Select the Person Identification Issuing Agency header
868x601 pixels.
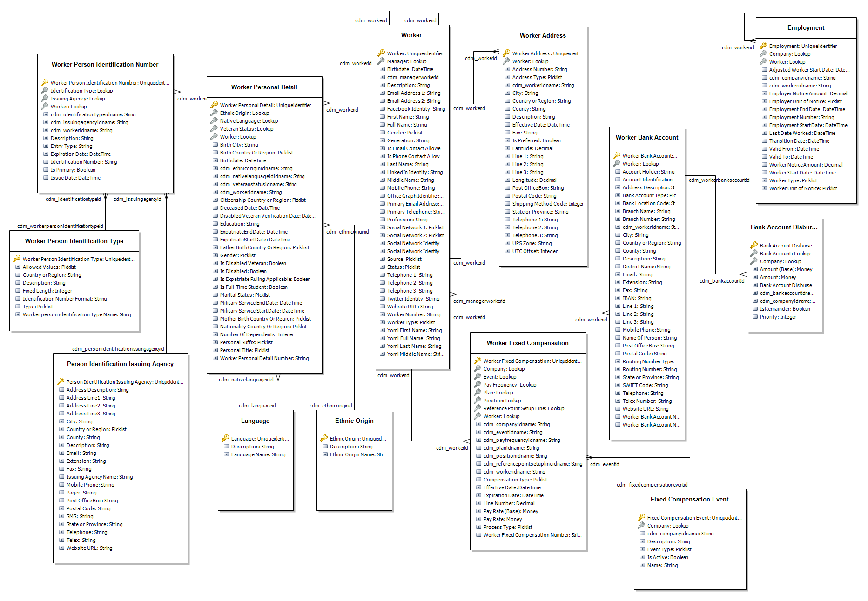pyautogui.click(x=120, y=364)
